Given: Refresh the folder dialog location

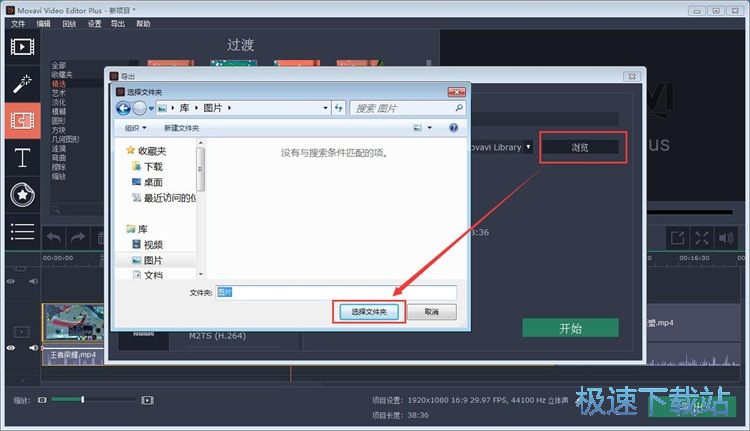Looking at the screenshot, I should pos(339,108).
